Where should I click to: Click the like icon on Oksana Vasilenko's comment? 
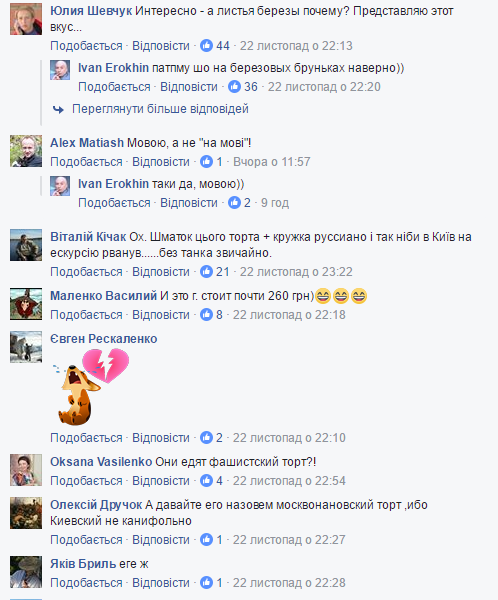(206, 481)
